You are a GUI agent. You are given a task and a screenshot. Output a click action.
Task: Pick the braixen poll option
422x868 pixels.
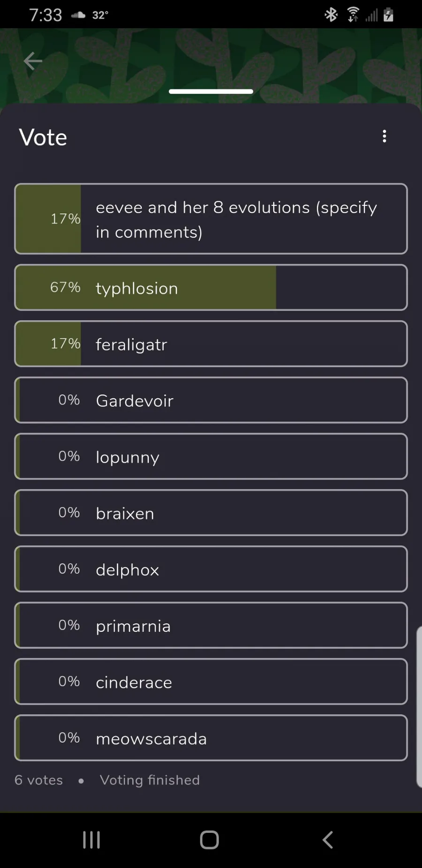(x=211, y=513)
